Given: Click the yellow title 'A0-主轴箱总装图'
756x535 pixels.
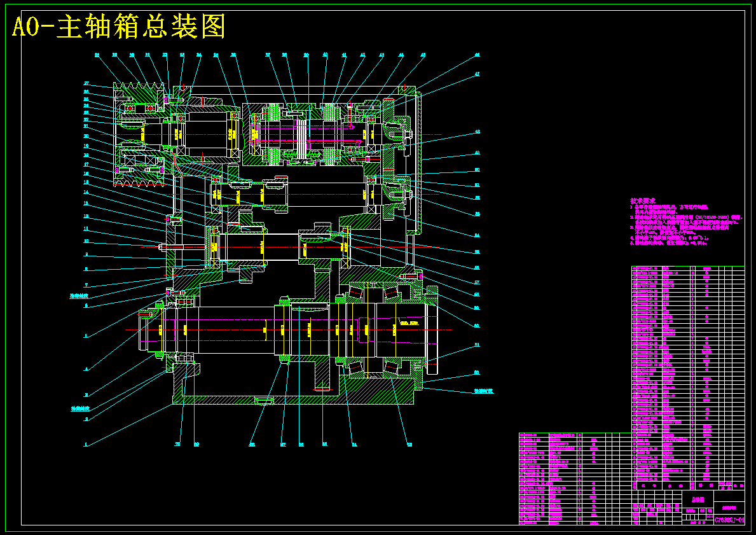Looking at the screenshot, I should point(119,27).
